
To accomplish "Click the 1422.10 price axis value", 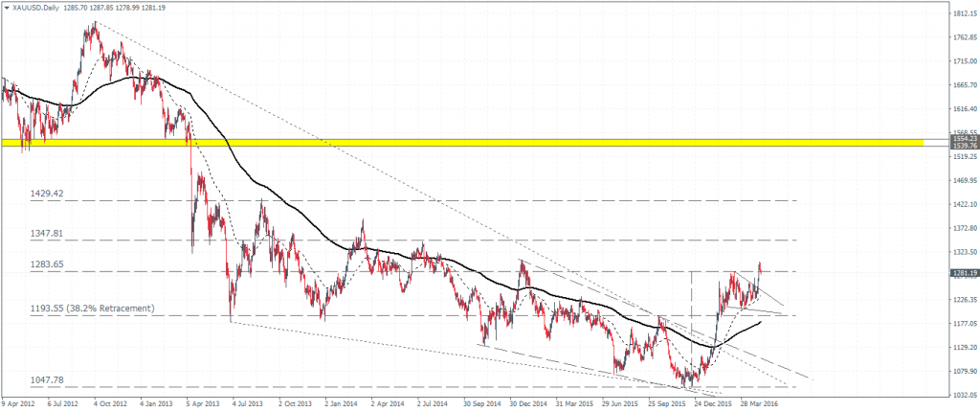I will pyautogui.click(x=964, y=204).
